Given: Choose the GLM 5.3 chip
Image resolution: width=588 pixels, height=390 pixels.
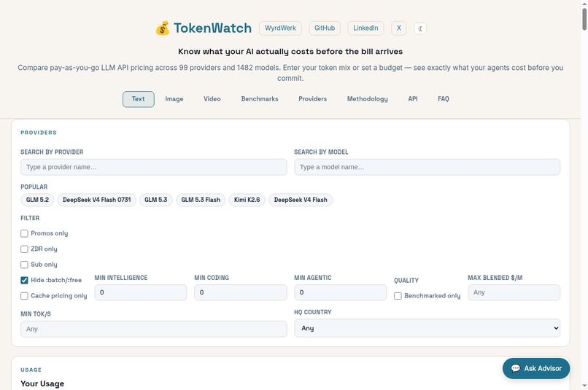Looking at the screenshot, I should click(156, 200).
